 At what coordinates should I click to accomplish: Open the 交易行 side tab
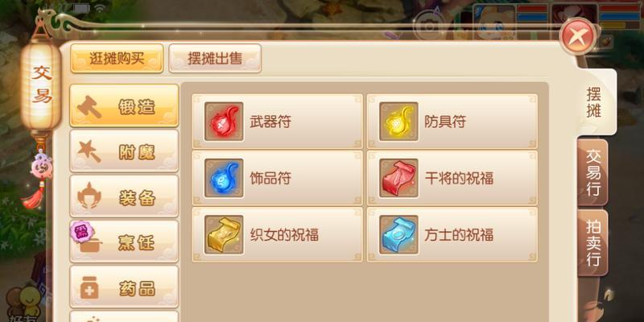[x=592, y=172]
